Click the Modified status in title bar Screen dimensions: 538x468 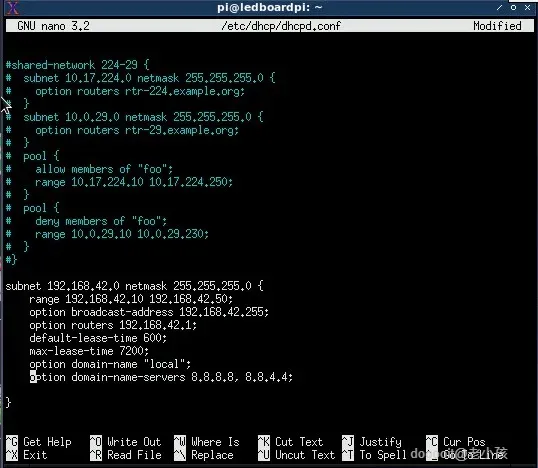pos(497,26)
